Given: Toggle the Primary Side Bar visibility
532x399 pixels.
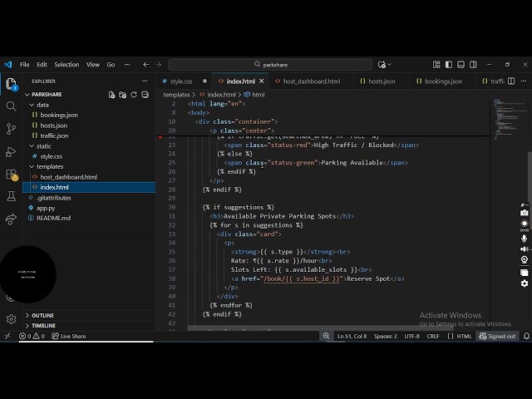Looking at the screenshot, I should [x=449, y=65].
